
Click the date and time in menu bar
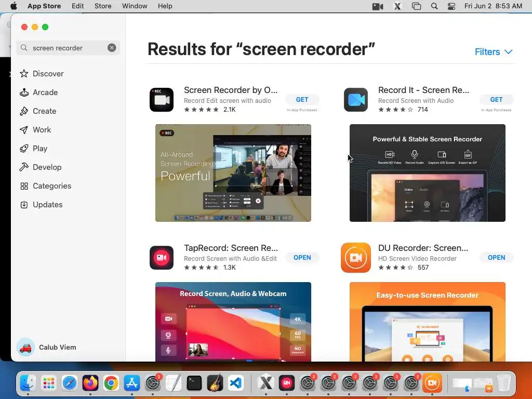point(493,6)
